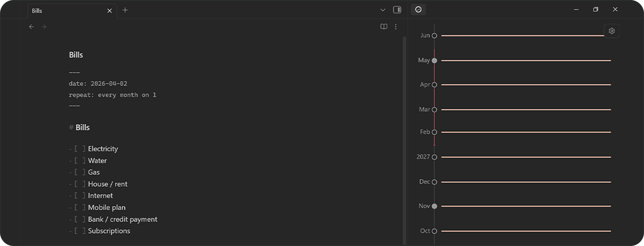This screenshot has width=644, height=246.
Task: Expand the tab list dropdown chevron
Action: pos(383,10)
